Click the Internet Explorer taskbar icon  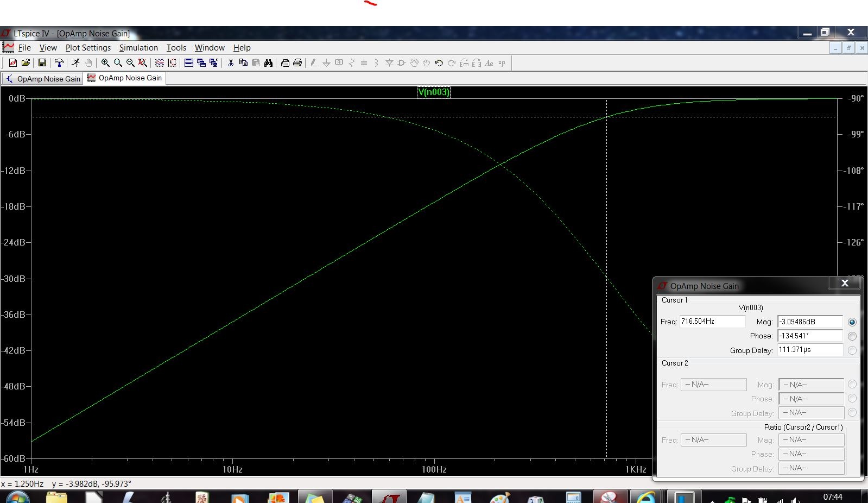click(645, 496)
